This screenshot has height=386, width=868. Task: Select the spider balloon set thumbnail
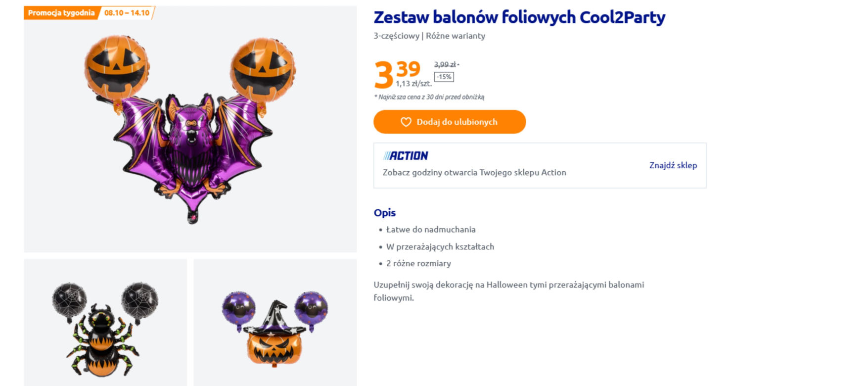coord(105,323)
